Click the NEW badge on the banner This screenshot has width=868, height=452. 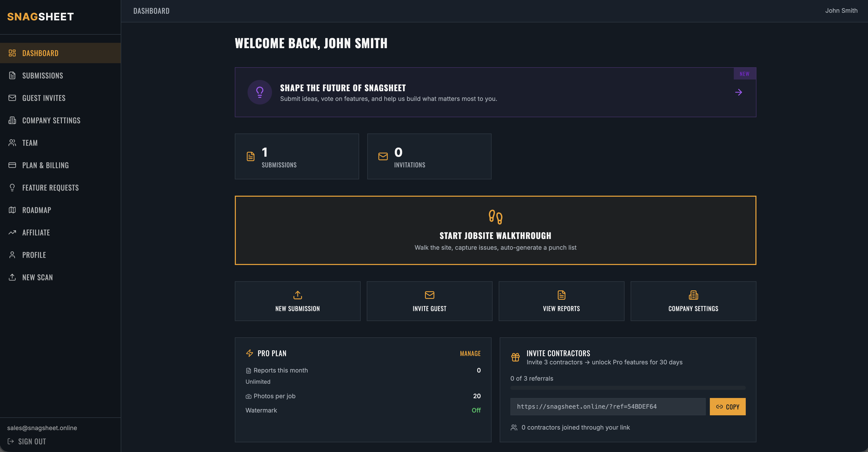tap(745, 74)
